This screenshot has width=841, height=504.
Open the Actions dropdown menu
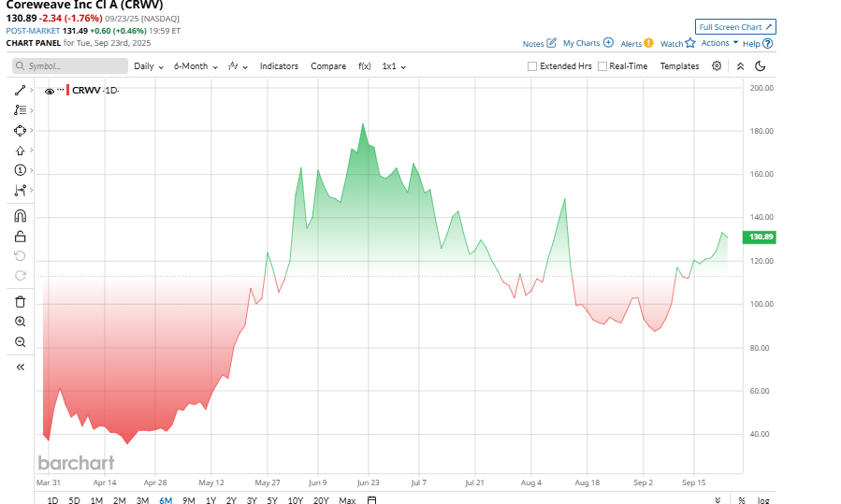(x=719, y=43)
